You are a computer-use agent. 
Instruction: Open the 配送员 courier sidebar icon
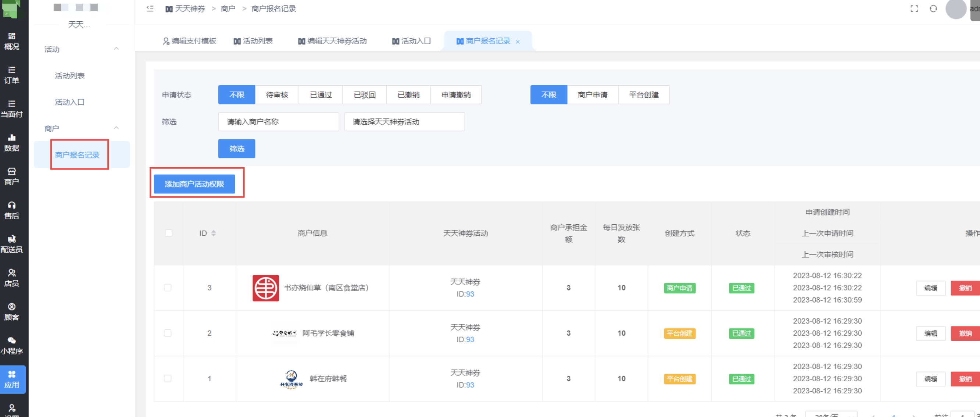tap(12, 244)
